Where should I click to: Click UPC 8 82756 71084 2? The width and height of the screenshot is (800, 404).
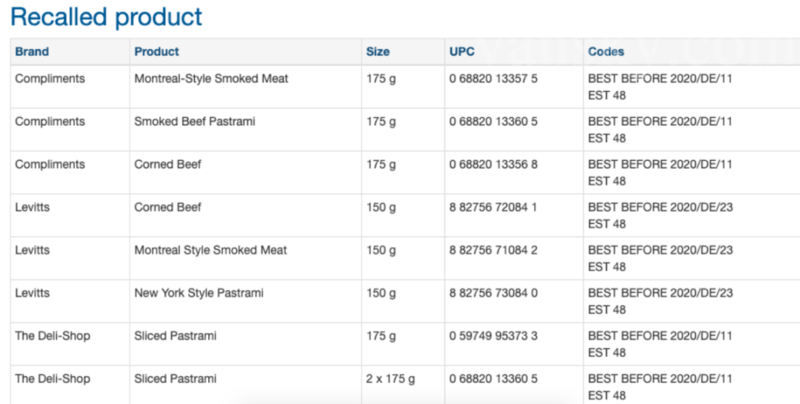[x=493, y=250]
